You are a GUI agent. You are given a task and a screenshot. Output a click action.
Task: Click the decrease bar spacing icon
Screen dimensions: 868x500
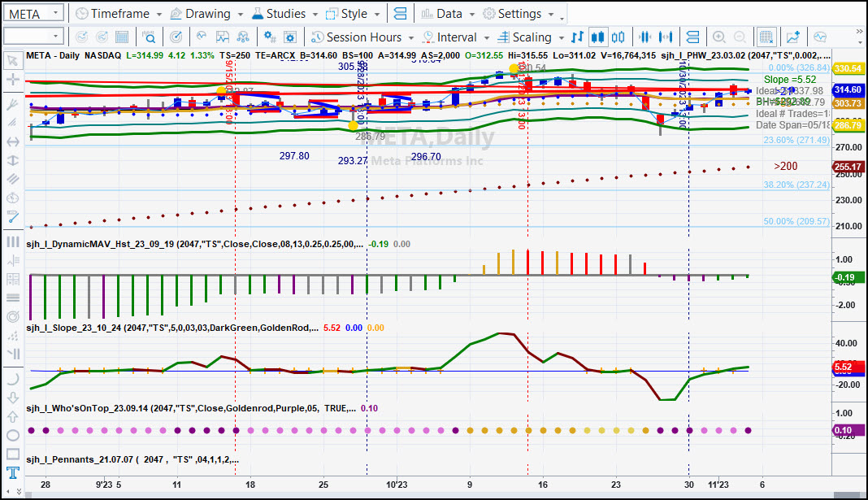[x=645, y=37]
